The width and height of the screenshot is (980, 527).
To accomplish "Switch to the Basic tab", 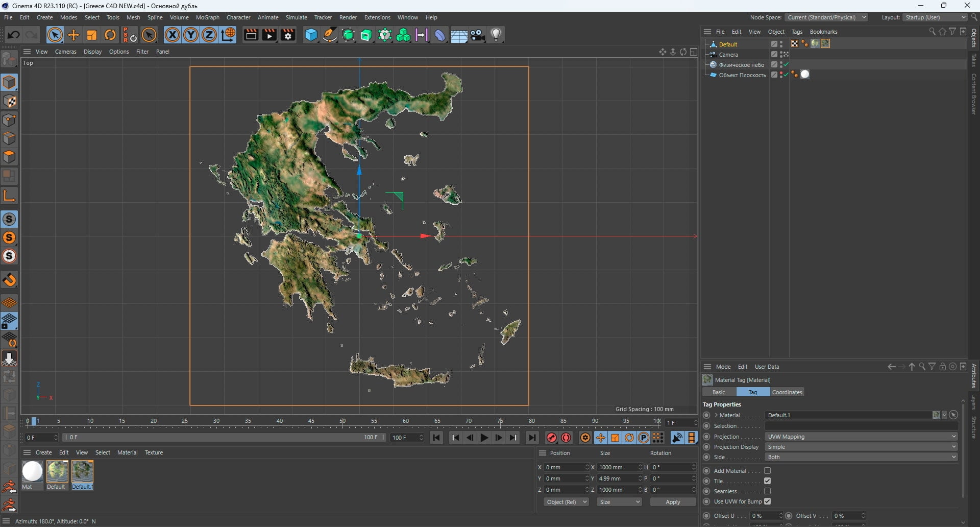I will click(x=719, y=392).
